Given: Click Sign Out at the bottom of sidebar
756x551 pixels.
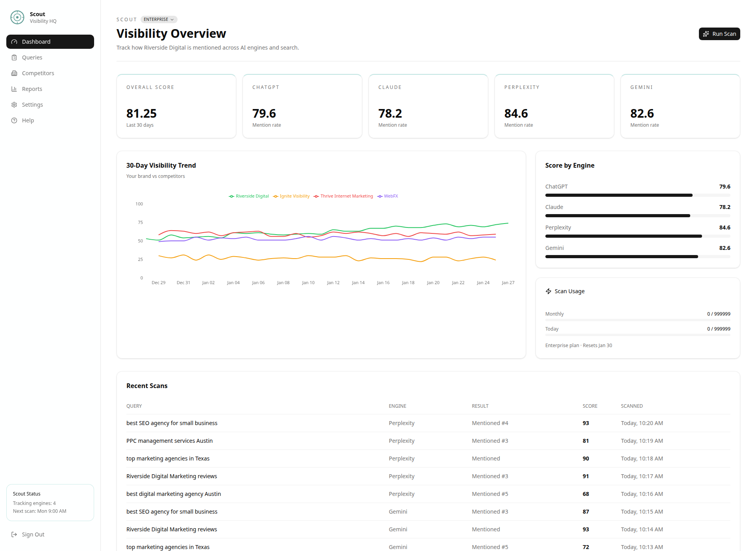Looking at the screenshot, I should [28, 534].
